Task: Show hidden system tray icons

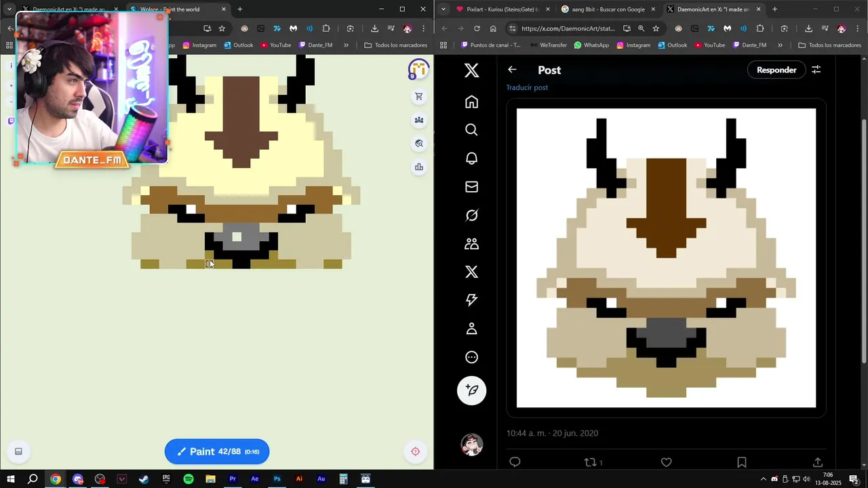Action: (763, 479)
